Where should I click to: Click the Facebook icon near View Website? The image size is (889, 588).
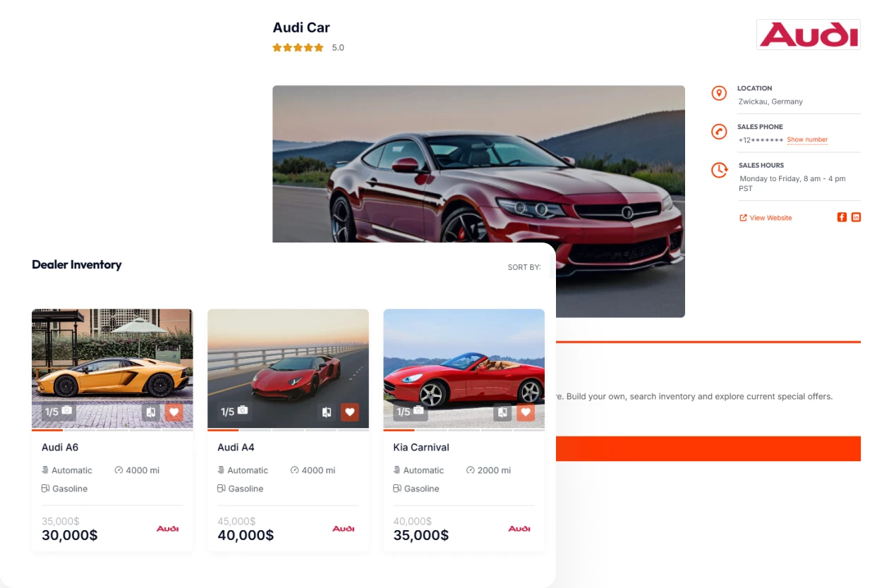[842, 217]
